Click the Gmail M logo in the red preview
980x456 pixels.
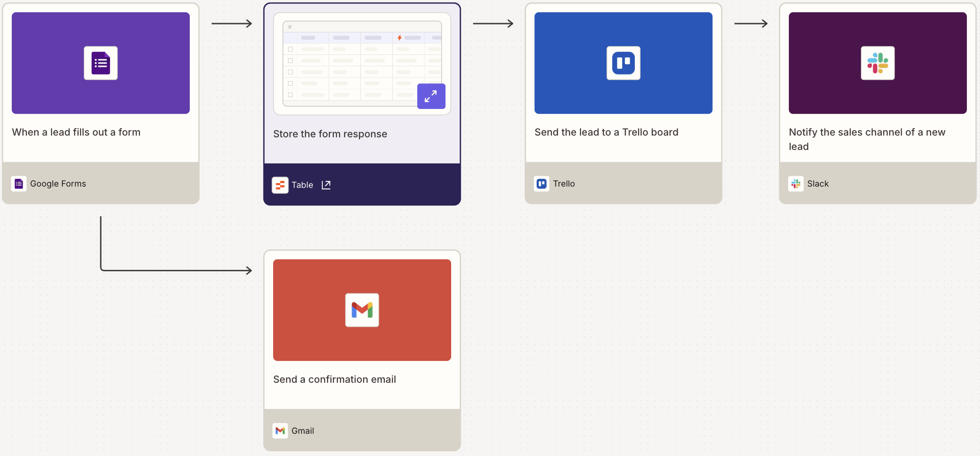(x=362, y=310)
